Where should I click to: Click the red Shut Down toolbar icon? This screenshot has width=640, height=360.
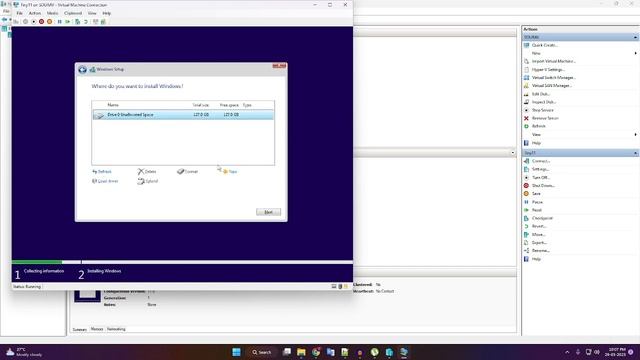pos(41,22)
